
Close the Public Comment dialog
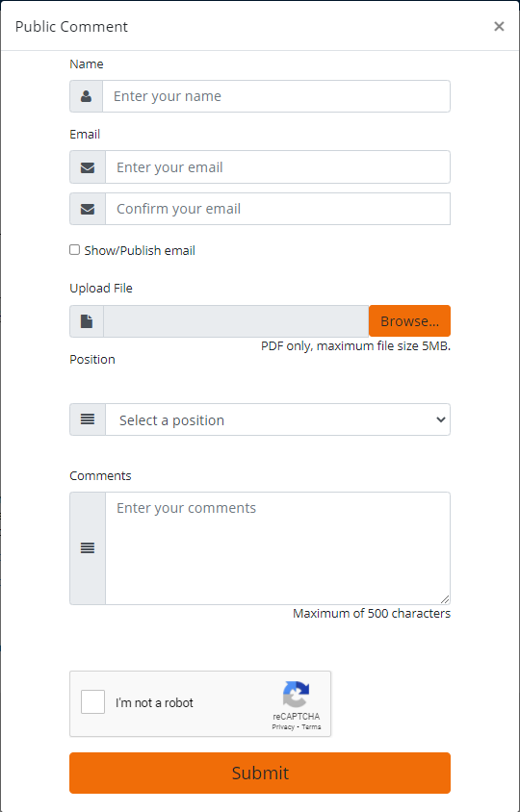tap(499, 26)
